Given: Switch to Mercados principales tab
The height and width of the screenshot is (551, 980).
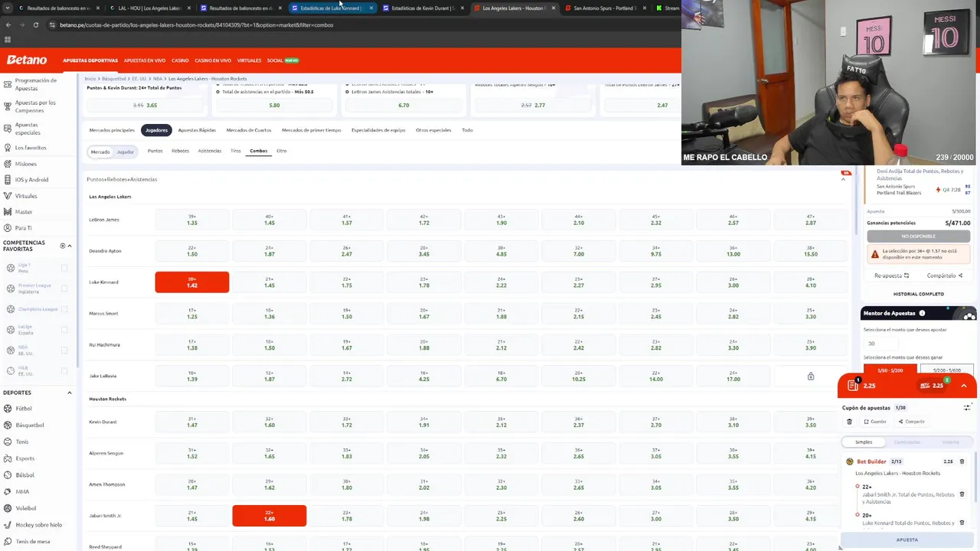Looking at the screenshot, I should click(112, 130).
